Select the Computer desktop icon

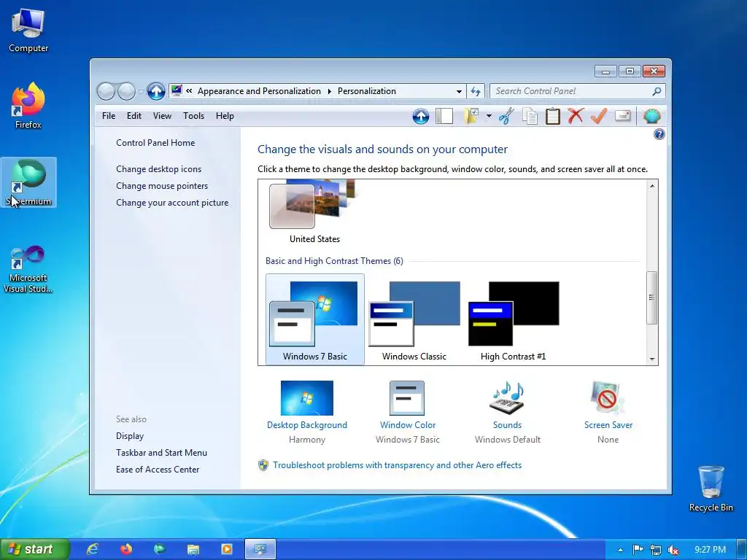tap(28, 31)
